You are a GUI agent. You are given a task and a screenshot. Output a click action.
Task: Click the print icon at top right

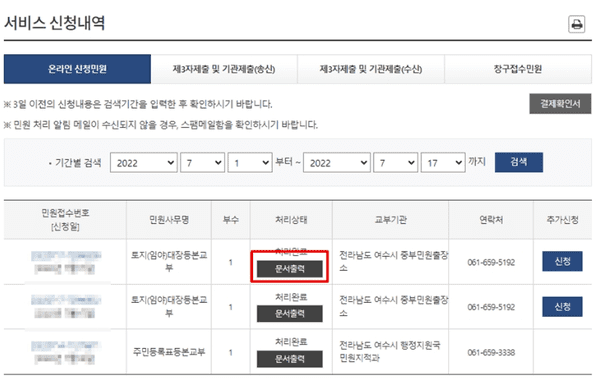[x=576, y=24]
